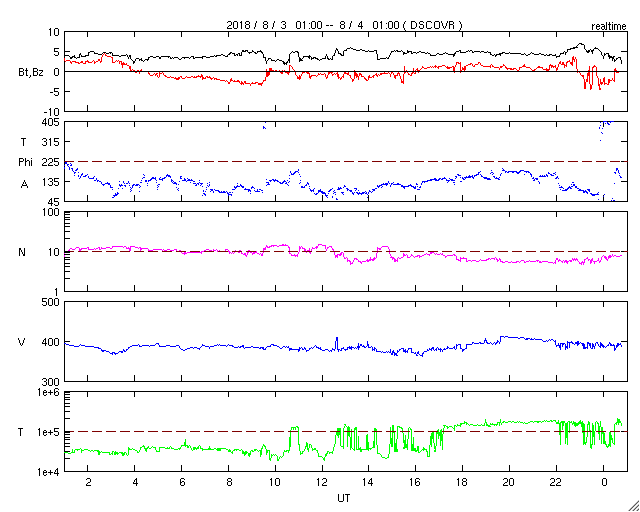Click the window resize grip at the corner
Viewport: 640px width, 512px height.
(633, 505)
